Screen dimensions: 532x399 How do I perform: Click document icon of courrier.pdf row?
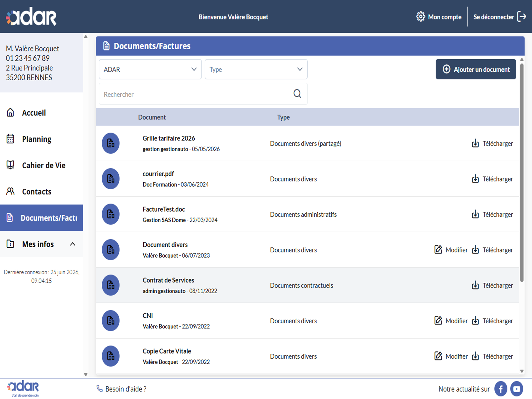pos(111,179)
